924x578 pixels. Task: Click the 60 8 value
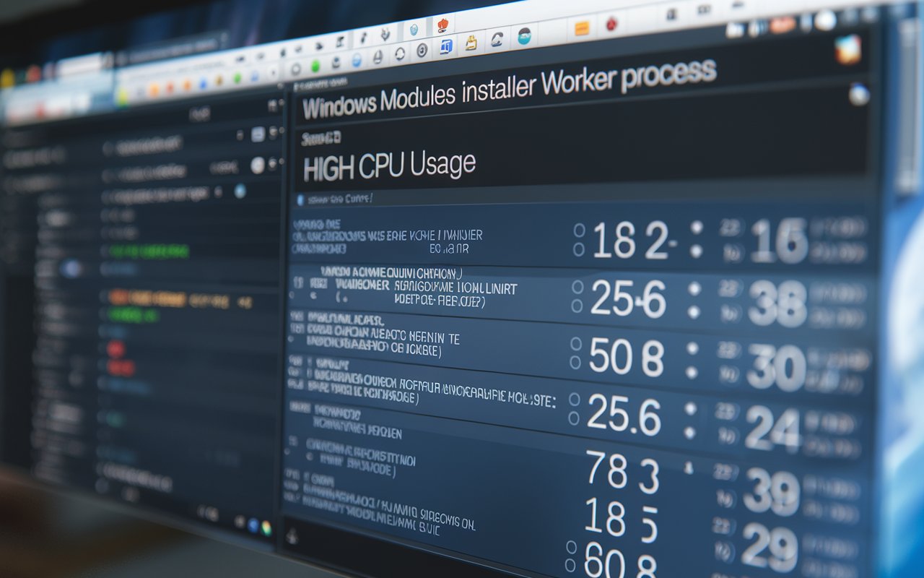[x=620, y=560]
